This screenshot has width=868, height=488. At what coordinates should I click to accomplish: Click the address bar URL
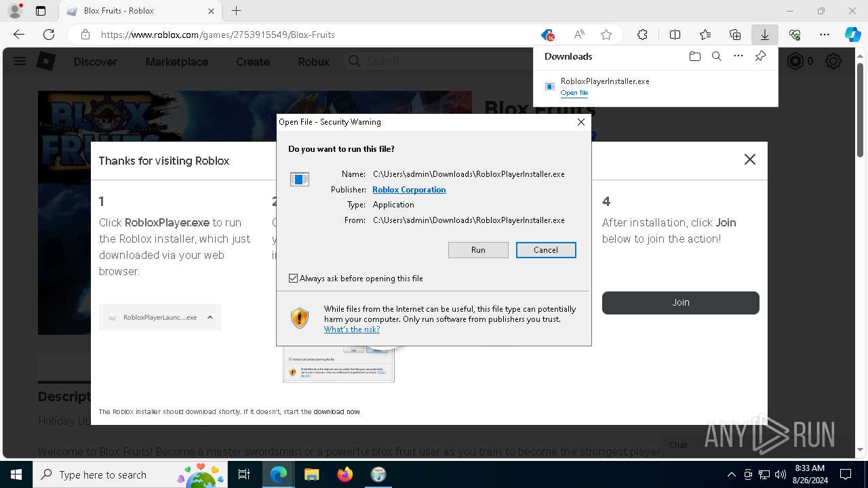pyautogui.click(x=218, y=35)
